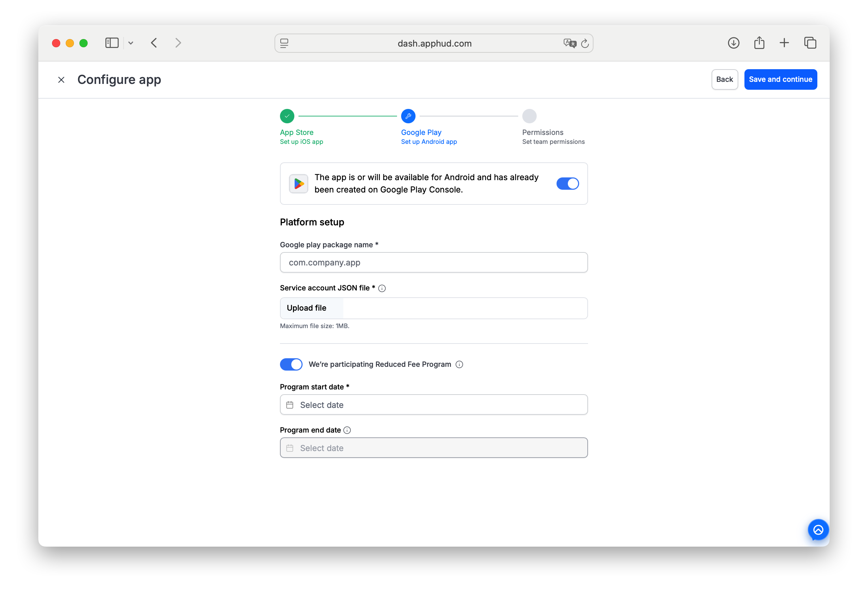Show the Safari sidebar
This screenshot has width=868, height=598.
tap(112, 43)
